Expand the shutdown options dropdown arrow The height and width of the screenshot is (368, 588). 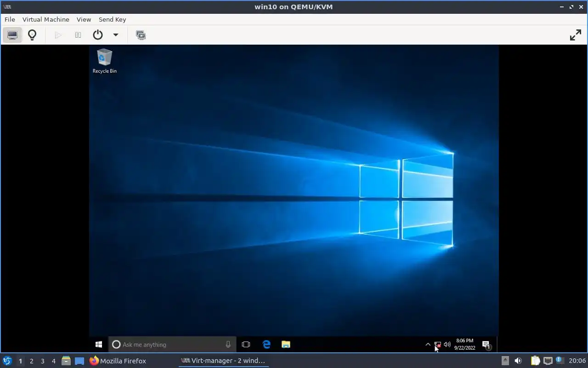(x=116, y=35)
